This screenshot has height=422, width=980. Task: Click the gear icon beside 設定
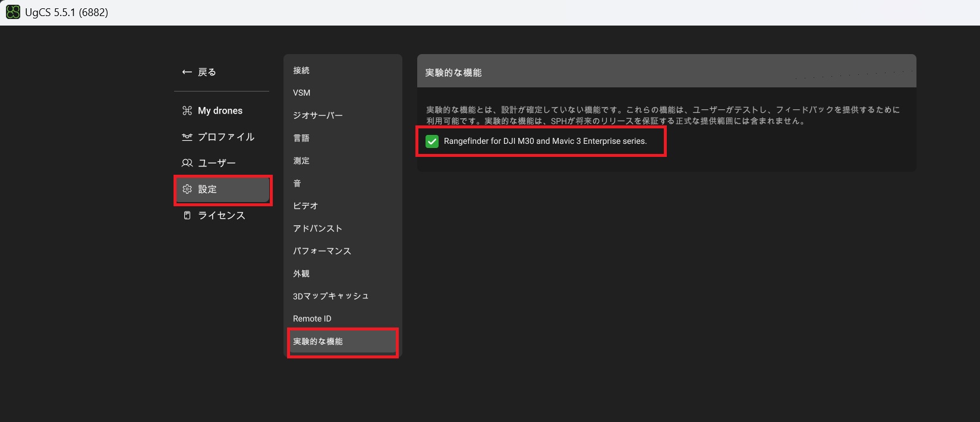tap(187, 189)
